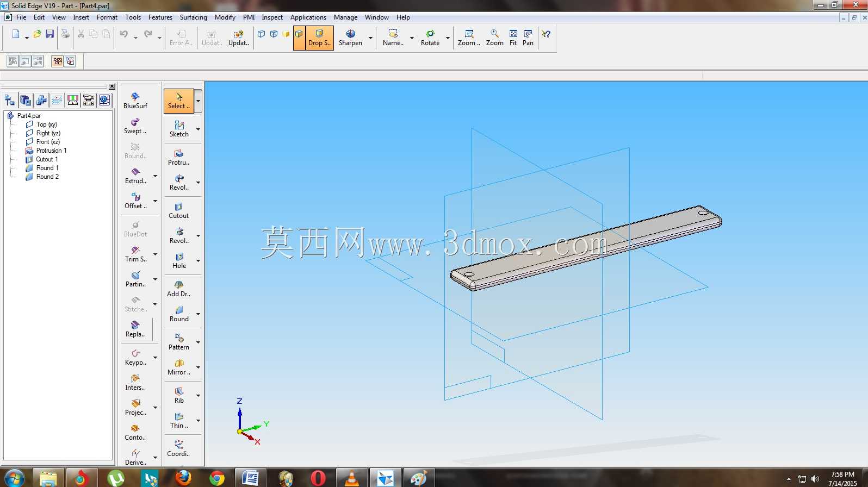
Task: Activate the Project Curve tool
Action: point(135,407)
